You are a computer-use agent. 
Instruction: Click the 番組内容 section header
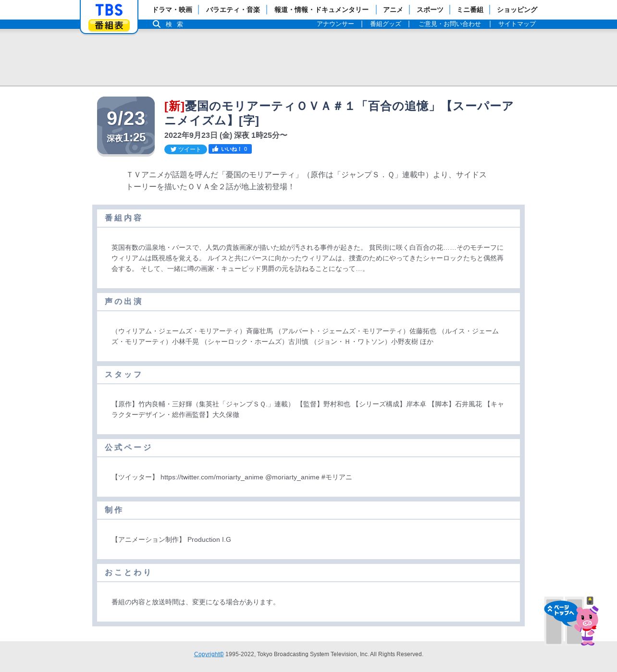(x=308, y=218)
